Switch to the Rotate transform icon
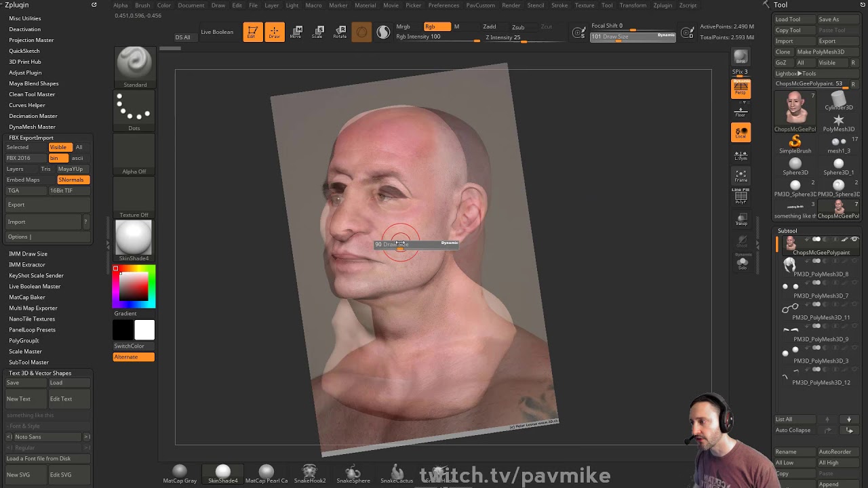868x488 pixels. click(x=340, y=32)
